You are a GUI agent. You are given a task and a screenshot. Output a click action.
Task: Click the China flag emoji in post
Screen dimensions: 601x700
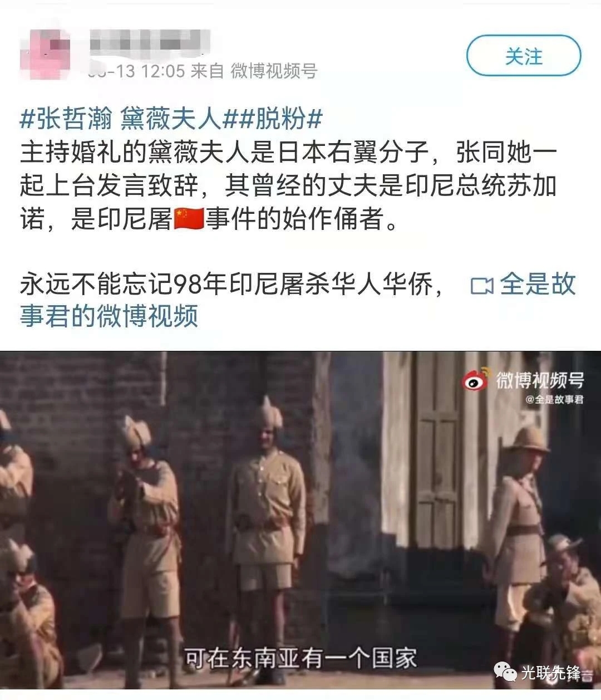click(x=189, y=219)
